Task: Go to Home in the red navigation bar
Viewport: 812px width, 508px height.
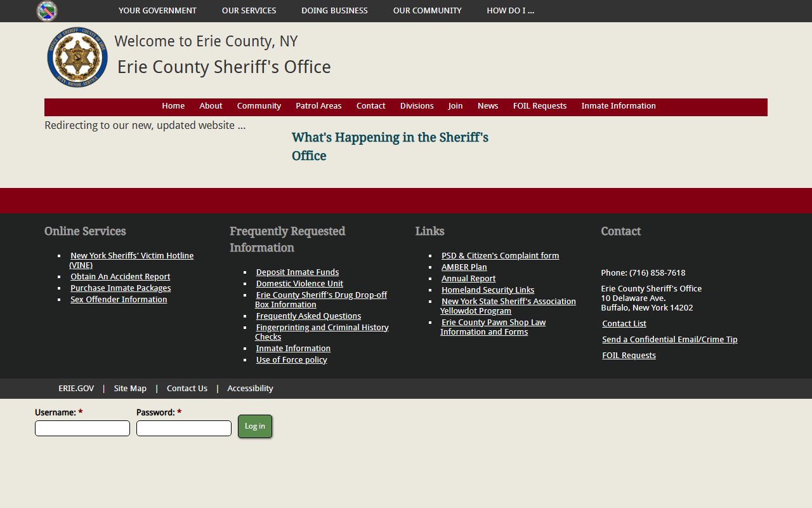Action: [173, 106]
